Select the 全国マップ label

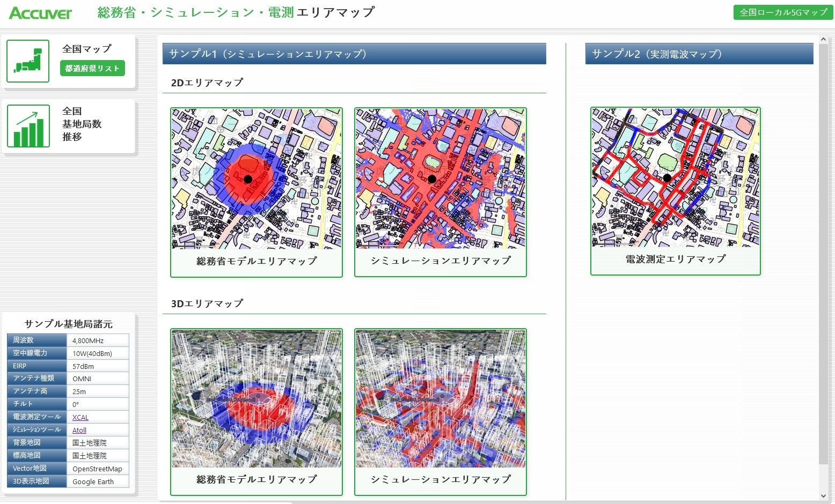tap(87, 49)
